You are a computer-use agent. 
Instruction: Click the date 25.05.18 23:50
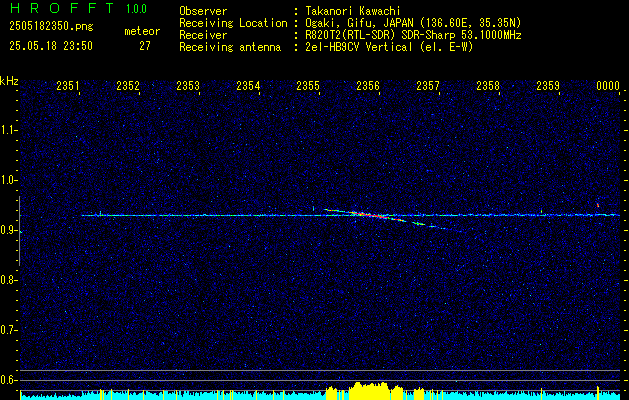click(x=51, y=46)
